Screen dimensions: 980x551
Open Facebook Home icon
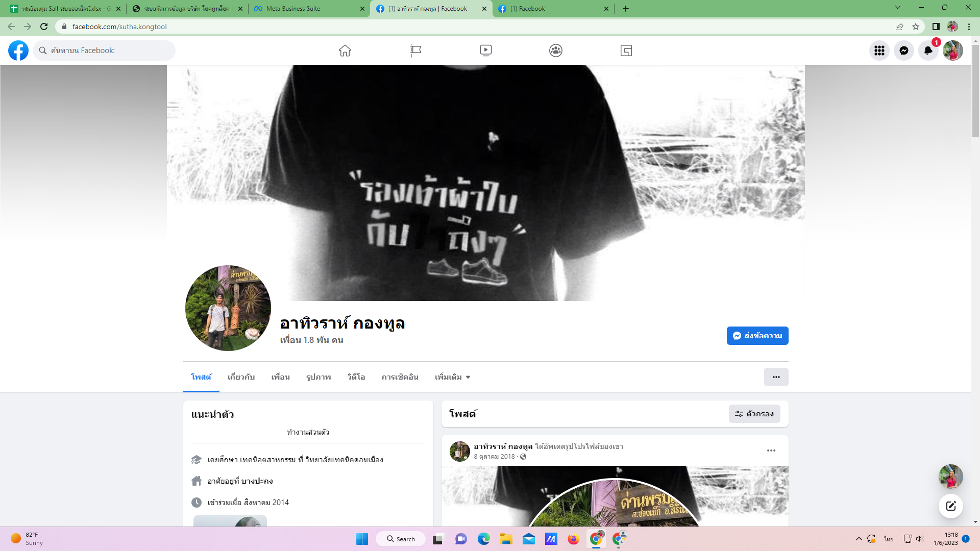pyautogui.click(x=345, y=51)
